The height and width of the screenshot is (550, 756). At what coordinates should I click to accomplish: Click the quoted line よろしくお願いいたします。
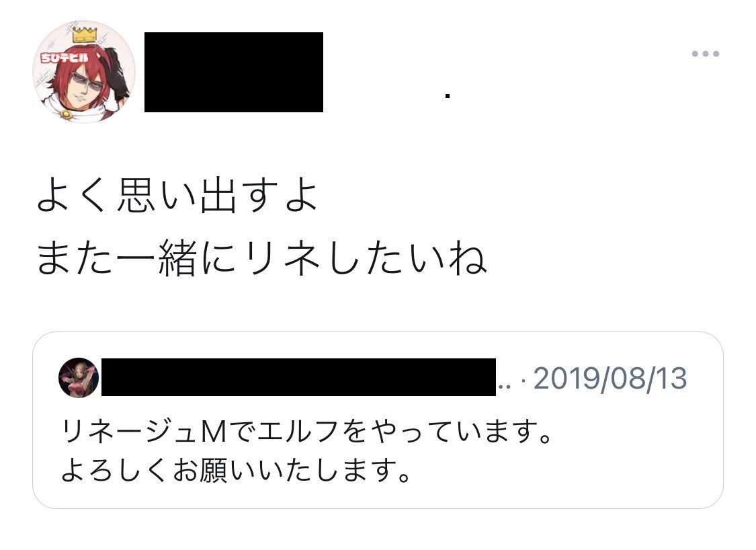click(x=236, y=471)
